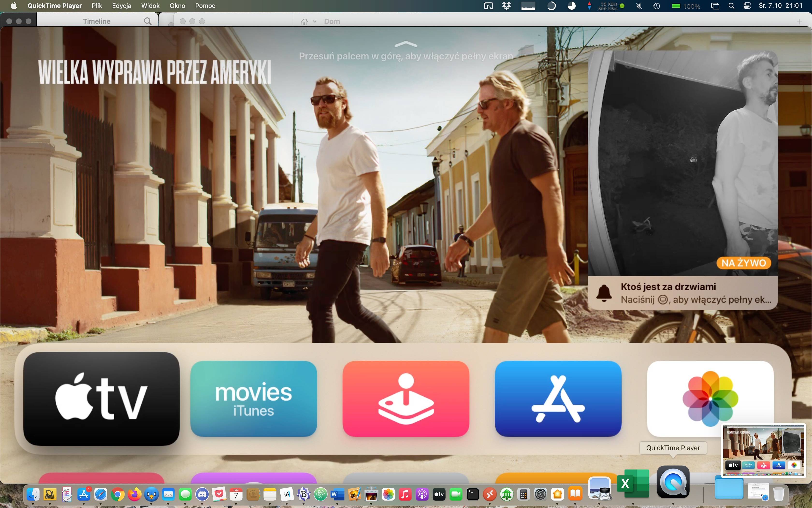
Task: Click the 'Ktoś jest za drzwiami' notification
Action: click(x=683, y=293)
